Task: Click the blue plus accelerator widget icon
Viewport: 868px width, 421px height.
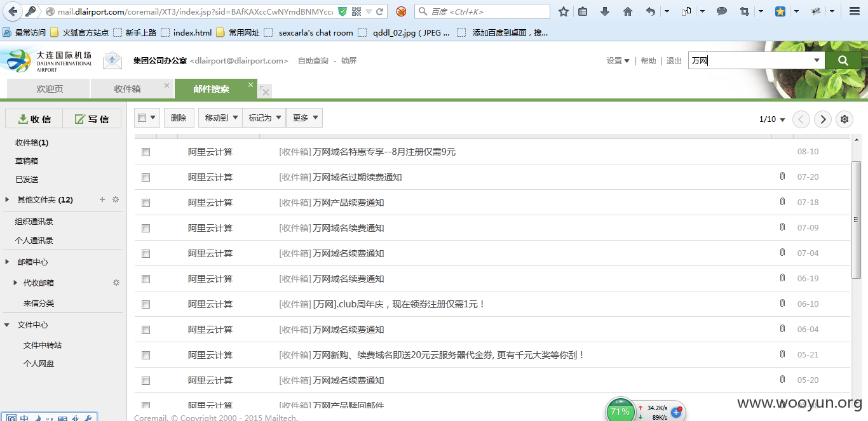Action: (x=676, y=412)
